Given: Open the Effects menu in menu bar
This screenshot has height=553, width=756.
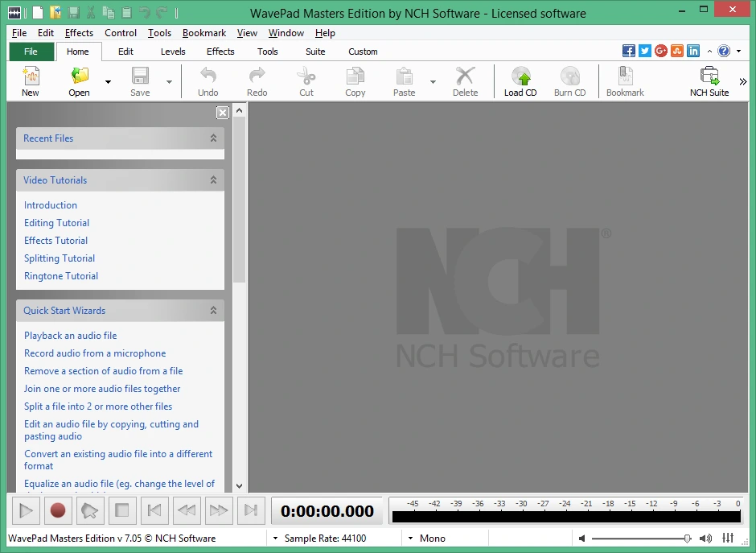Looking at the screenshot, I should (x=79, y=33).
